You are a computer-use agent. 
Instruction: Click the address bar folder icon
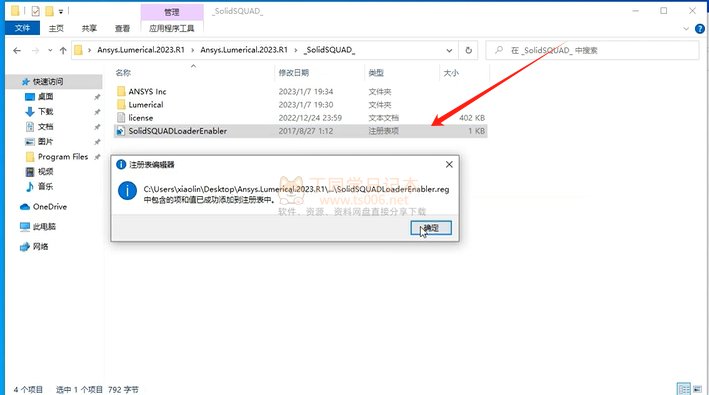coord(78,50)
